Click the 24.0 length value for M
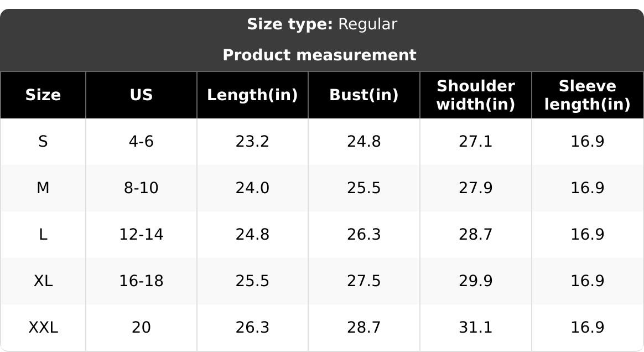 [252, 188]
